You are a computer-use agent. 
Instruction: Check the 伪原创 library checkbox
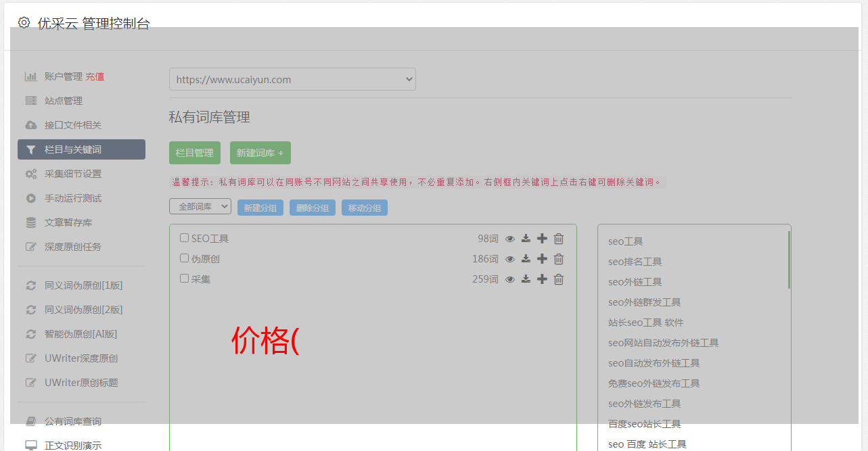pyautogui.click(x=184, y=258)
